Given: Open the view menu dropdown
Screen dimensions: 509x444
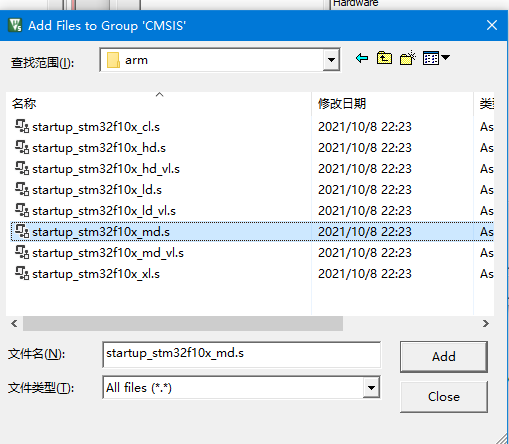Looking at the screenshot, I should [436, 58].
